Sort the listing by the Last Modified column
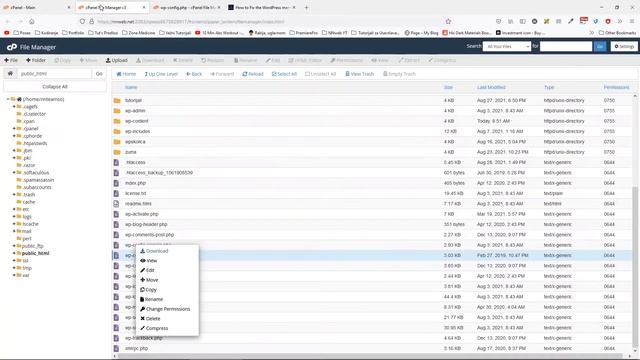640x360 pixels. [x=491, y=87]
